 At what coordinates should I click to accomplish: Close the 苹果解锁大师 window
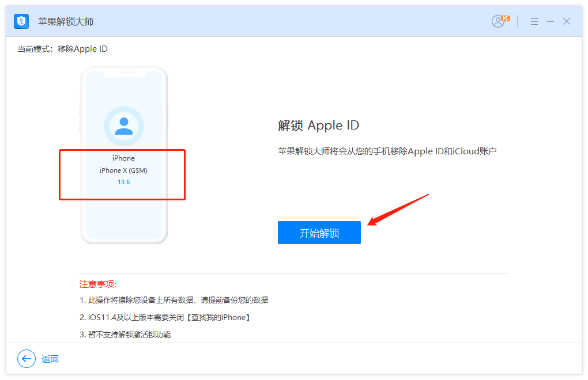click(567, 21)
